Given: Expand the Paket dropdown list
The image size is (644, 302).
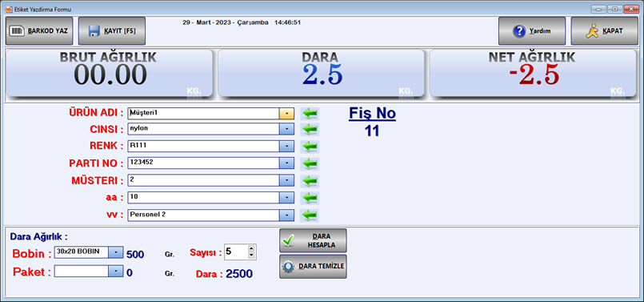Looking at the screenshot, I should click(x=116, y=271).
